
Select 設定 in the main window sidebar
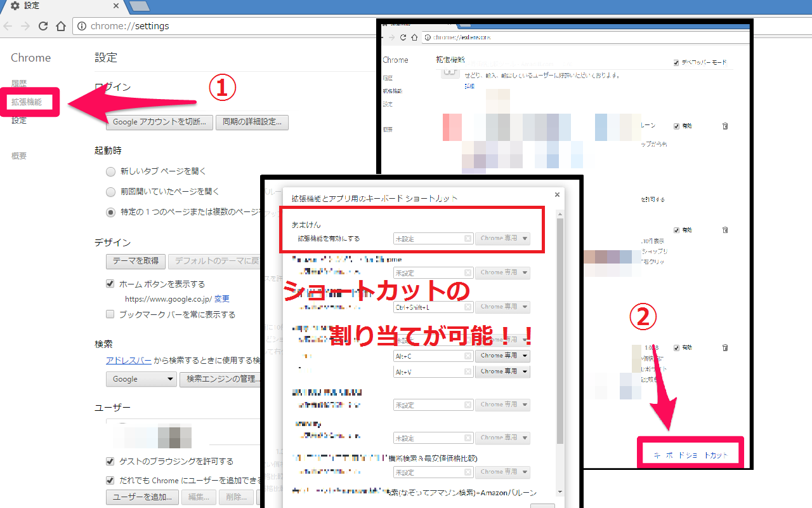click(19, 120)
